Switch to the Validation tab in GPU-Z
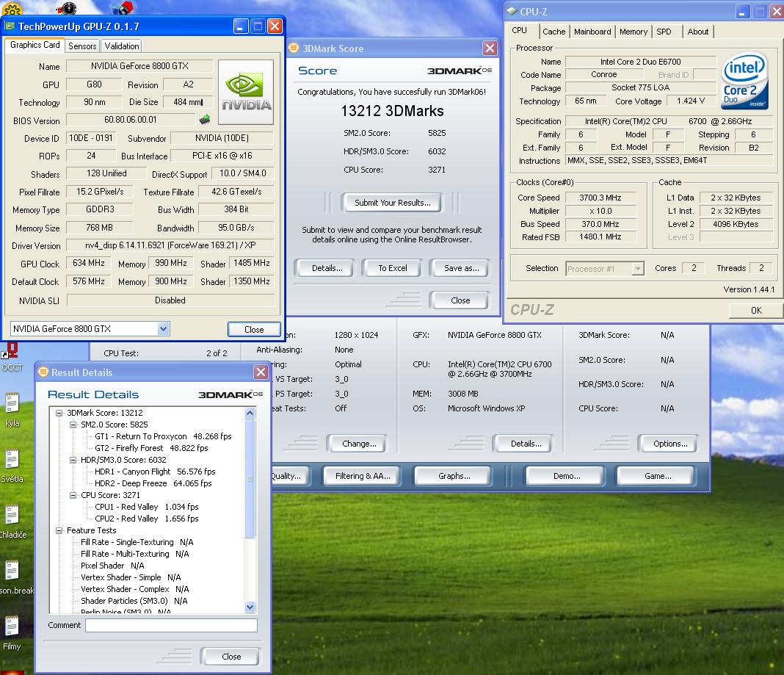784x675 pixels. (x=122, y=46)
